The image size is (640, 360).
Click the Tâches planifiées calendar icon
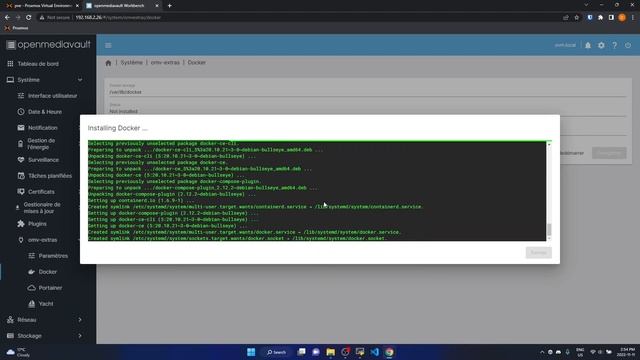21,176
